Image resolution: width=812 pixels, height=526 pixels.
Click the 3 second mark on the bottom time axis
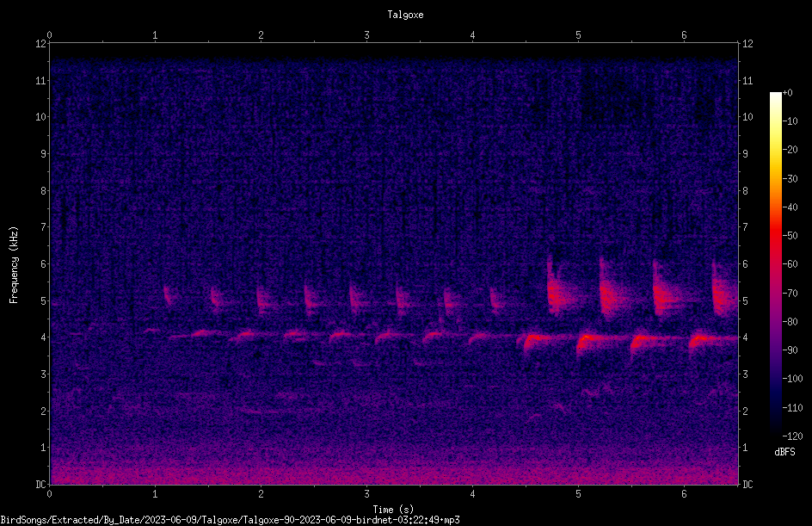366,494
